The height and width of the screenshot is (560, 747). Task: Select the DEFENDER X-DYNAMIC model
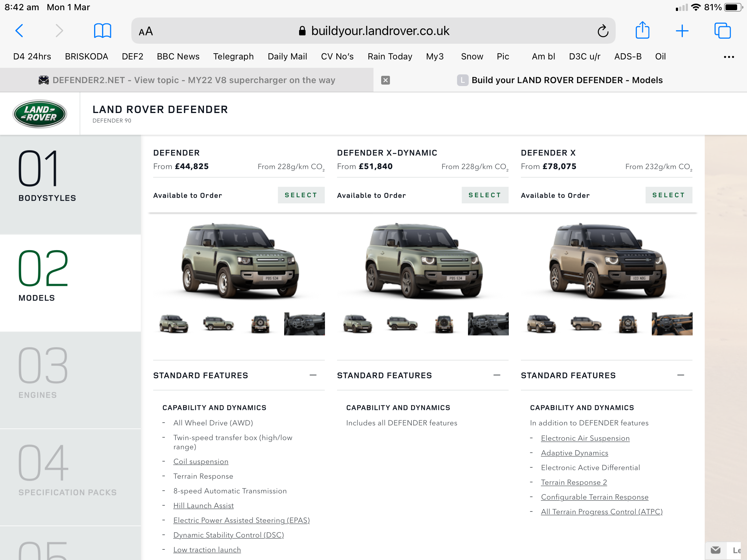(x=485, y=195)
